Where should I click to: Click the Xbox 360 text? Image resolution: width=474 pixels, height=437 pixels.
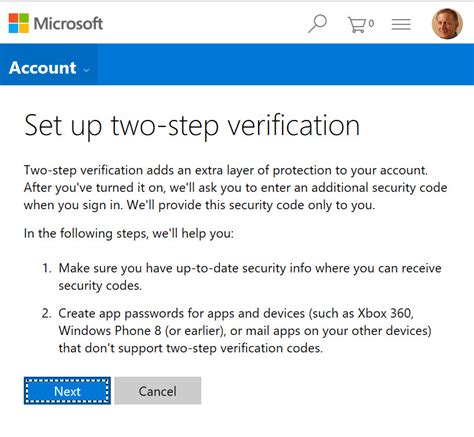(386, 313)
